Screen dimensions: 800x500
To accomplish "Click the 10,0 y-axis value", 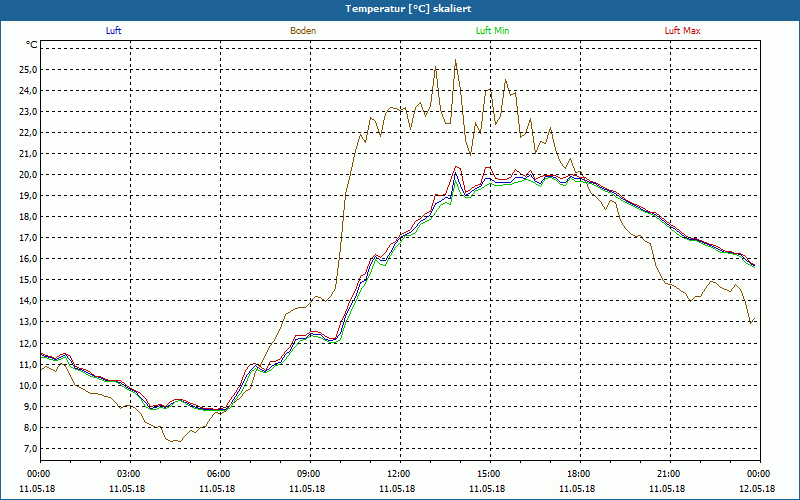I will [28, 385].
